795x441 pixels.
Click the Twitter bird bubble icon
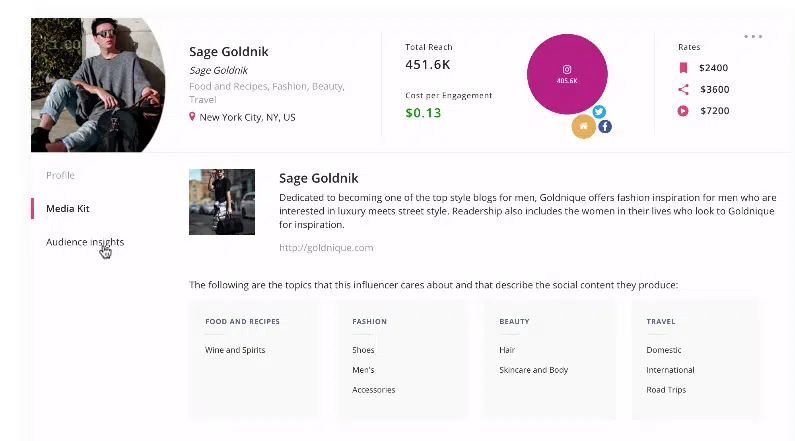599,112
